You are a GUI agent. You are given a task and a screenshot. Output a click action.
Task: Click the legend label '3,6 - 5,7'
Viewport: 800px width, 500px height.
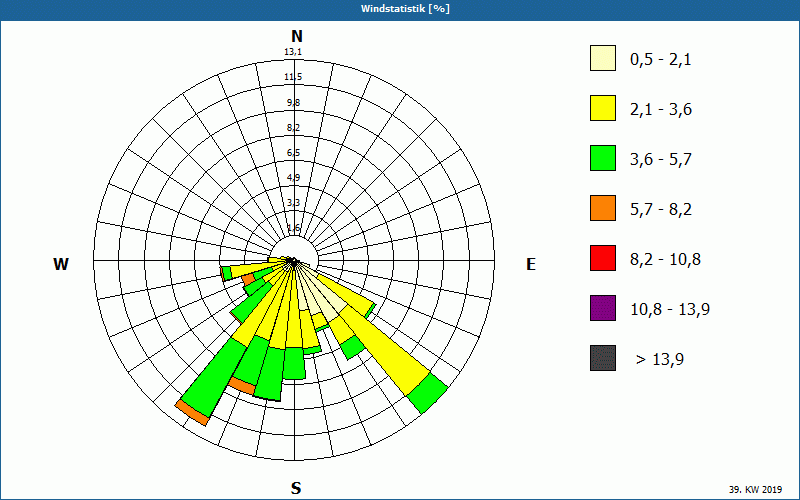[x=661, y=160]
